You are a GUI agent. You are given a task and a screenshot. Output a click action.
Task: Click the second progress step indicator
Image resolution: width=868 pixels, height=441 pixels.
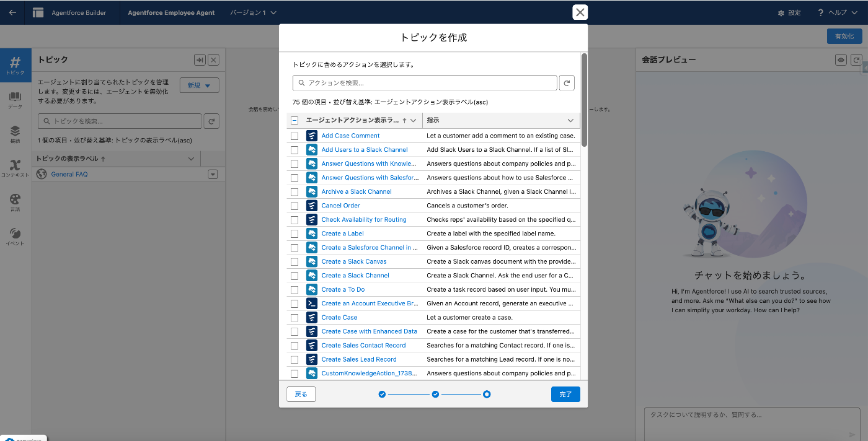(x=436, y=394)
